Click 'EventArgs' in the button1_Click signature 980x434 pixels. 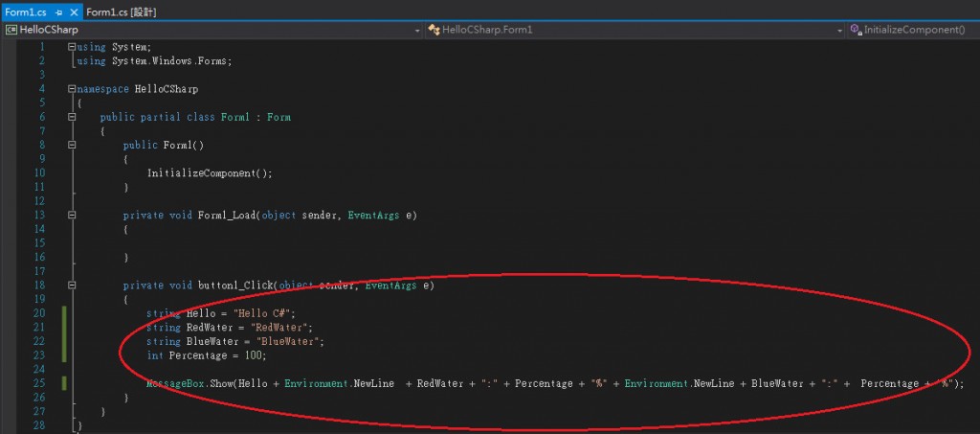point(390,286)
